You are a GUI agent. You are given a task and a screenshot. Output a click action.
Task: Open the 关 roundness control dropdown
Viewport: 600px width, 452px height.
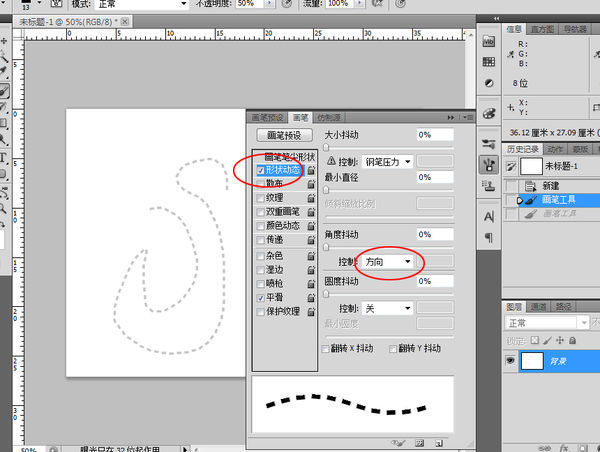[x=388, y=308]
